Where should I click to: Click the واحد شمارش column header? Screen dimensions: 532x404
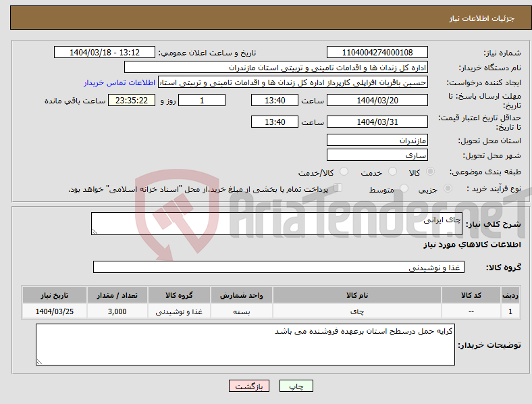click(x=241, y=295)
